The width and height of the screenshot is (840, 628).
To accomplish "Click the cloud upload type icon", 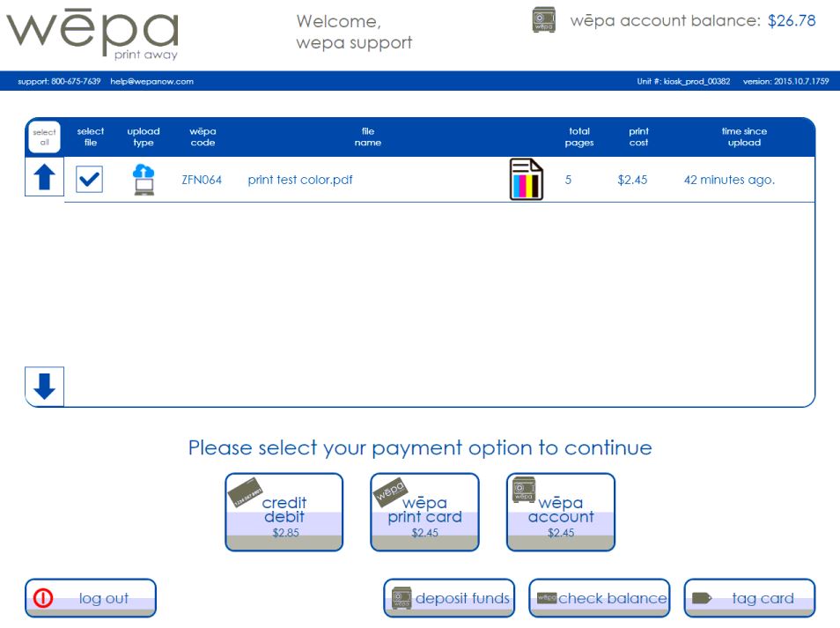I will [x=143, y=178].
